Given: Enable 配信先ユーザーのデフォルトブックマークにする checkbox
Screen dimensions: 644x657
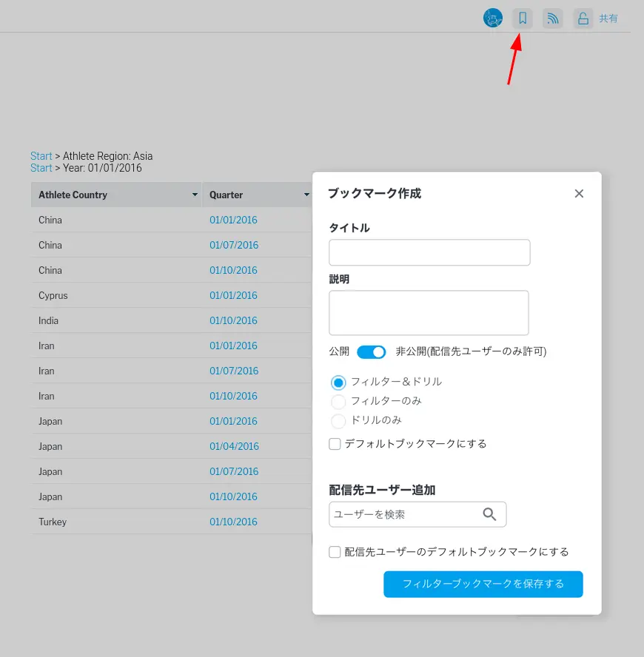Looking at the screenshot, I should 335,552.
